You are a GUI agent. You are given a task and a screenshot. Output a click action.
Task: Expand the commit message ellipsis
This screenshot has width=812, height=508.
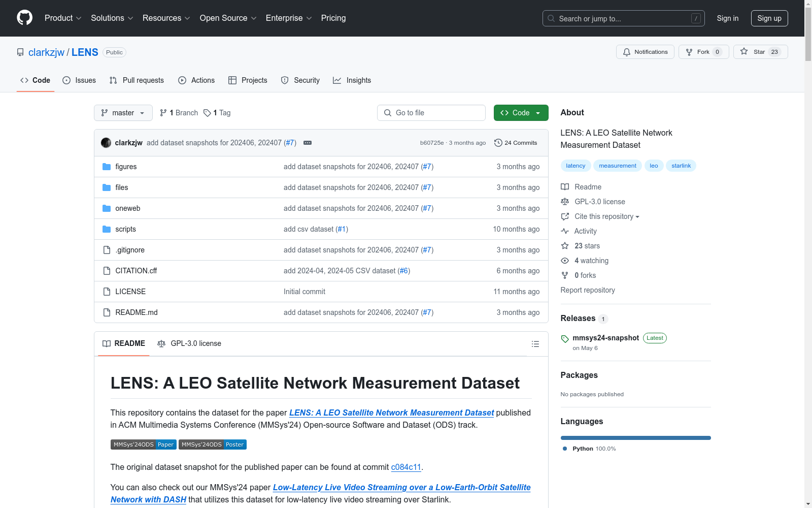(x=308, y=143)
